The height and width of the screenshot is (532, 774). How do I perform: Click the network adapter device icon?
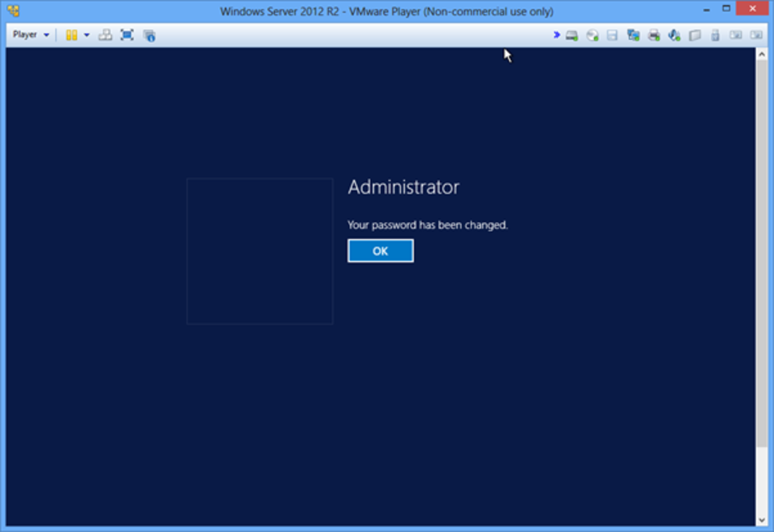click(633, 35)
